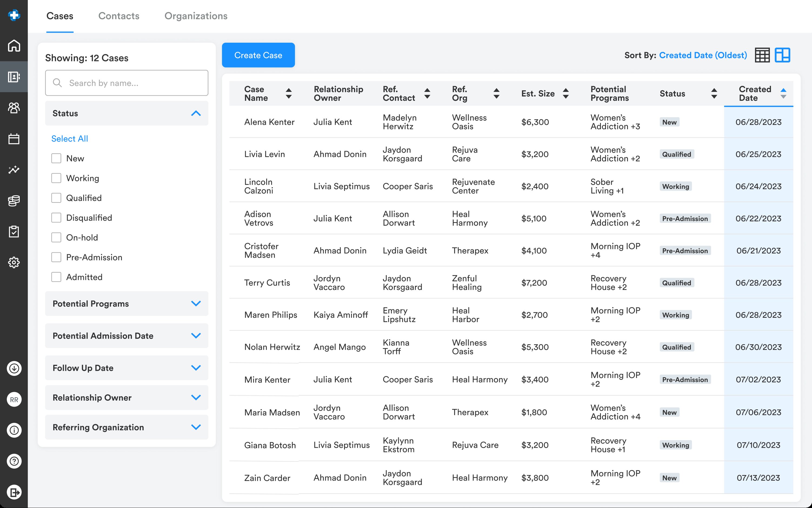Click the coins stack sidebar icon
Viewport: 812px width, 508px height.
point(14,200)
